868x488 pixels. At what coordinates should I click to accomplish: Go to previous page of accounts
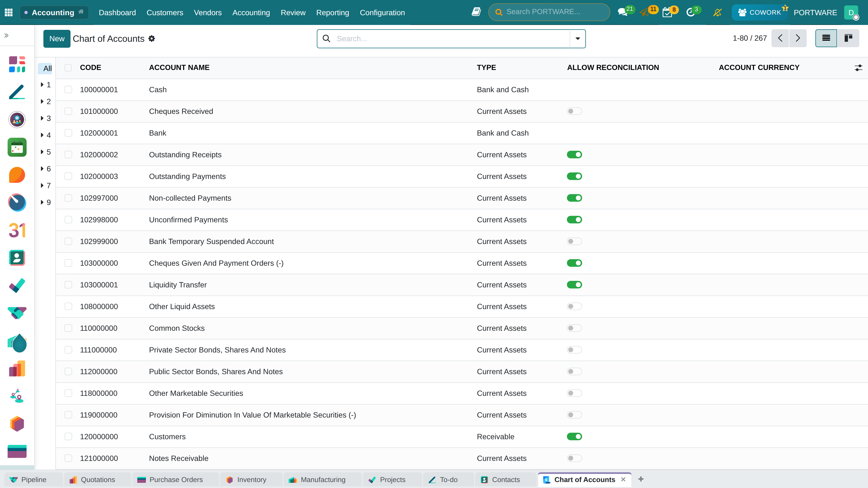point(780,38)
